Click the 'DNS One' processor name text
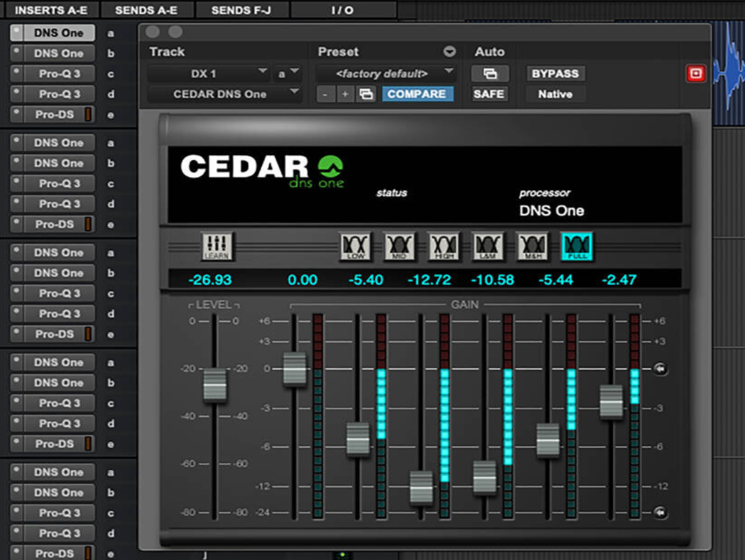Image resolution: width=745 pixels, height=560 pixels. point(552,210)
